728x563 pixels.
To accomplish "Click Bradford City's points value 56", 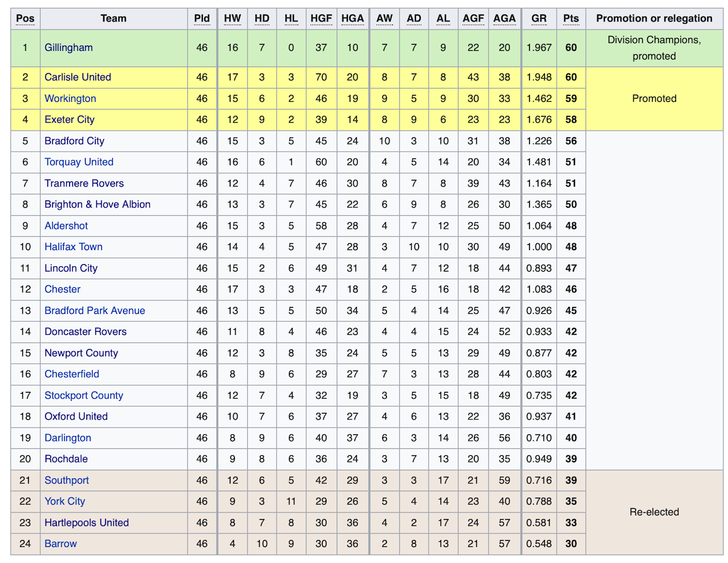I will click(571, 141).
